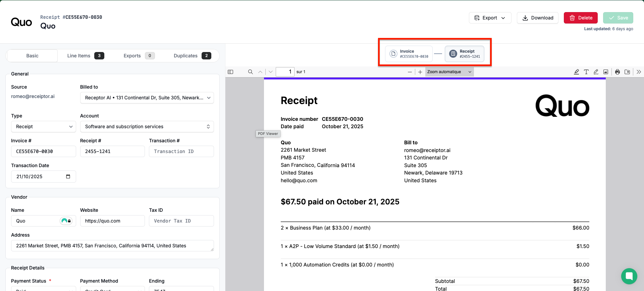The width and height of the screenshot is (644, 291).
Task: Click the Business Plan line item
Action: [x=326, y=228]
